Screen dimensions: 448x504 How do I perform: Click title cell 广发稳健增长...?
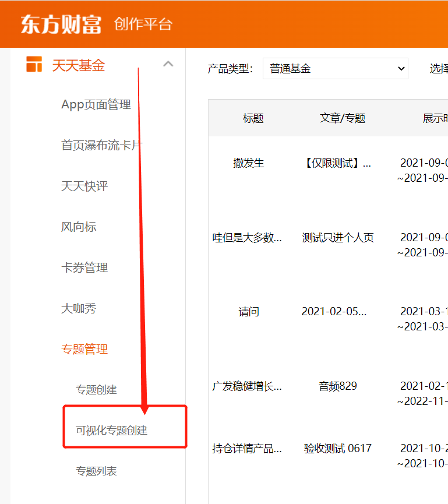point(247,386)
